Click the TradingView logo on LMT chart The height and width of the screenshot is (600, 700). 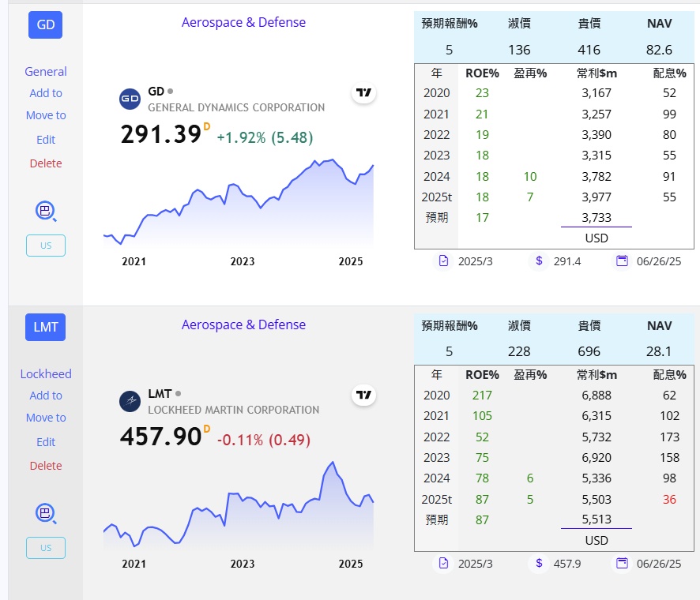click(364, 396)
